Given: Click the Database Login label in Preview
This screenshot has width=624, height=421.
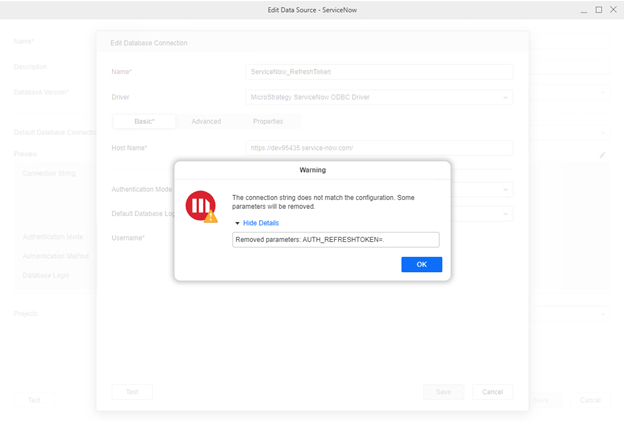Looking at the screenshot, I should coord(46,275).
